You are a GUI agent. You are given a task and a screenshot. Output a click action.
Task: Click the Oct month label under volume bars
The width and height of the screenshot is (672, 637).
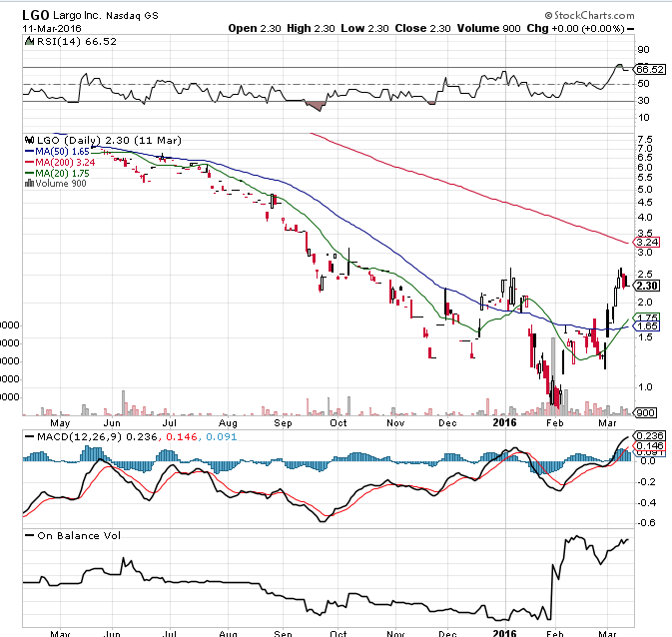pyautogui.click(x=337, y=423)
